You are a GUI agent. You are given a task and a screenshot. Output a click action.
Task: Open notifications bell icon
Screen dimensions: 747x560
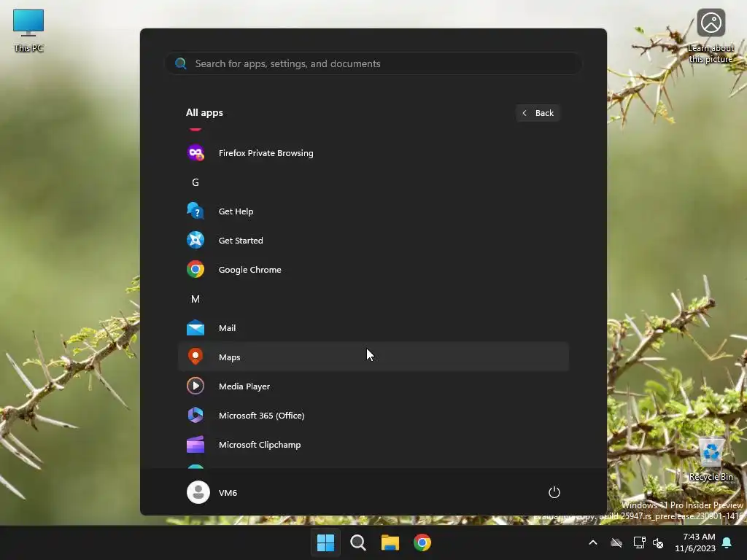coord(727,542)
